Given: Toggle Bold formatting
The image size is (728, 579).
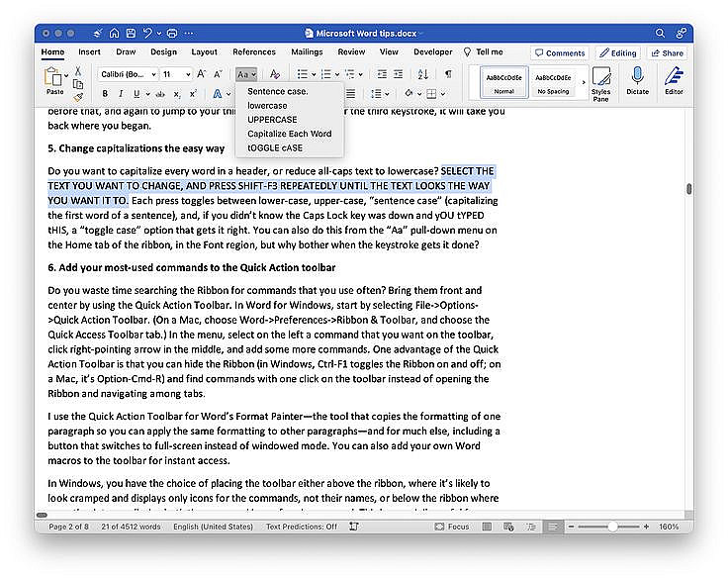Looking at the screenshot, I should point(105,94).
